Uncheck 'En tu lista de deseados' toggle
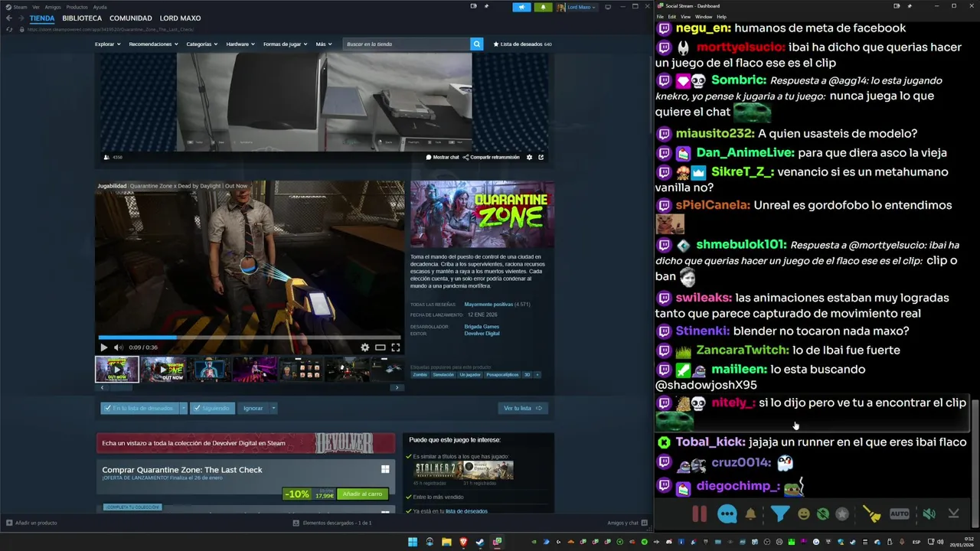The height and width of the screenshot is (551, 980). pos(139,408)
